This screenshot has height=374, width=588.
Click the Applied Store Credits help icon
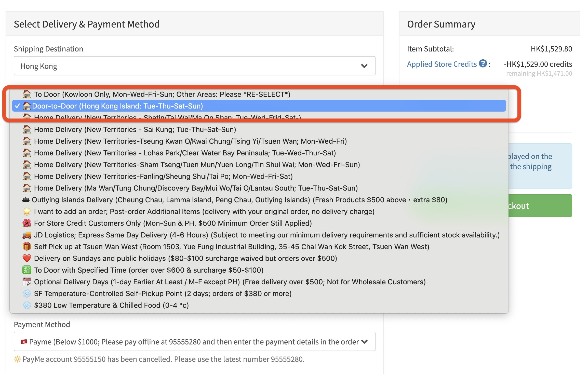[x=483, y=63]
